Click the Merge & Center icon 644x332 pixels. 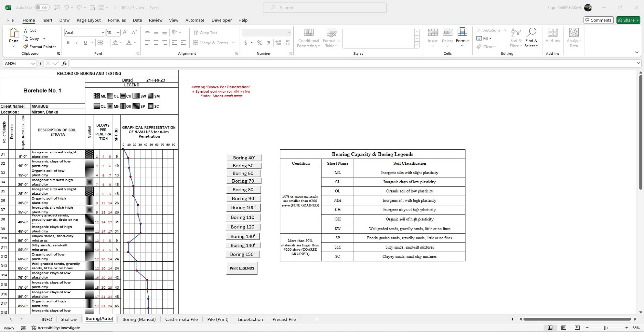(196, 43)
